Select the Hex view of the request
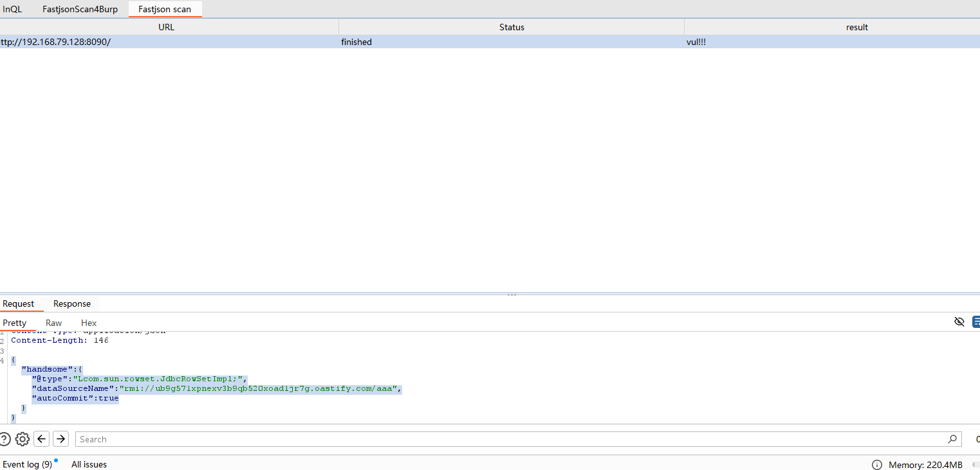 coord(89,323)
